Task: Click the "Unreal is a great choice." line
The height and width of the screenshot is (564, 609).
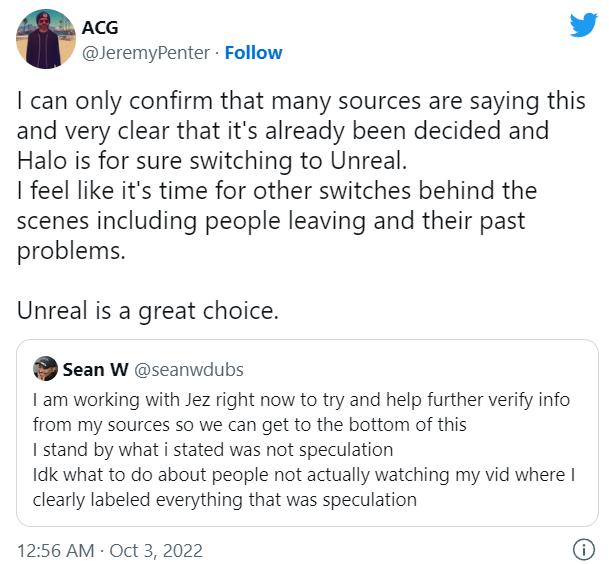Action: [147, 311]
